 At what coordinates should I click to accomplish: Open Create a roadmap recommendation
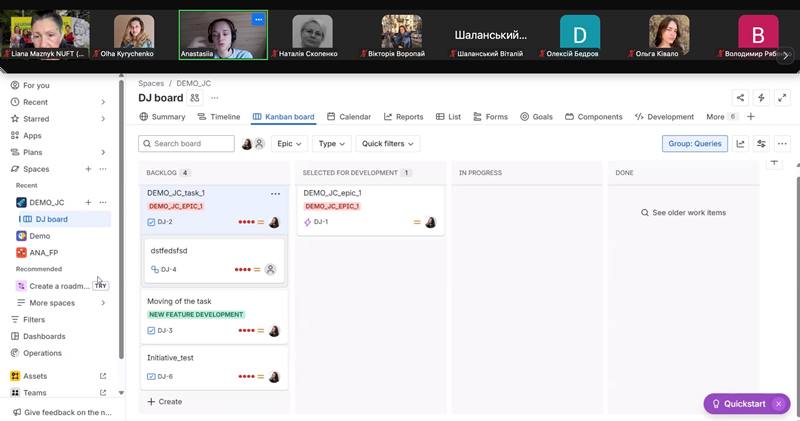click(x=61, y=286)
